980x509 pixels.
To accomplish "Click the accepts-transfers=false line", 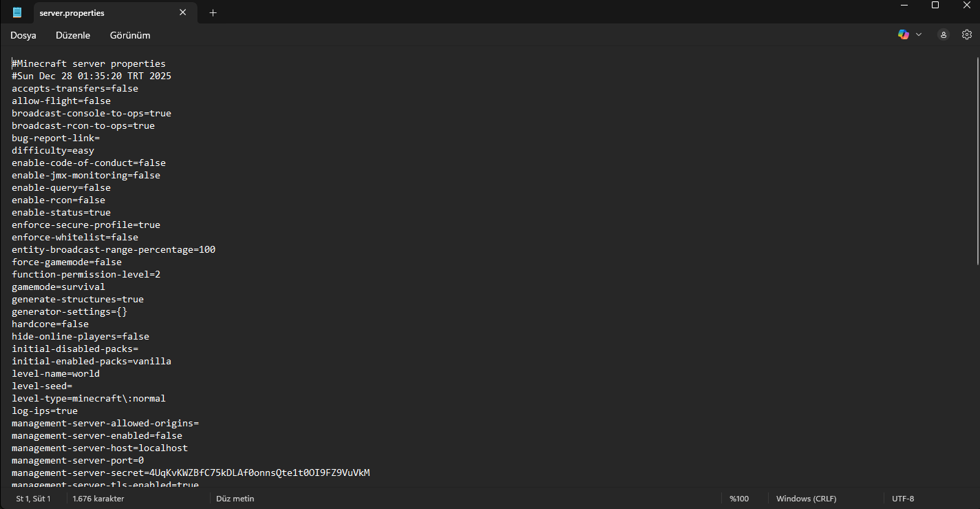I will [x=75, y=88].
